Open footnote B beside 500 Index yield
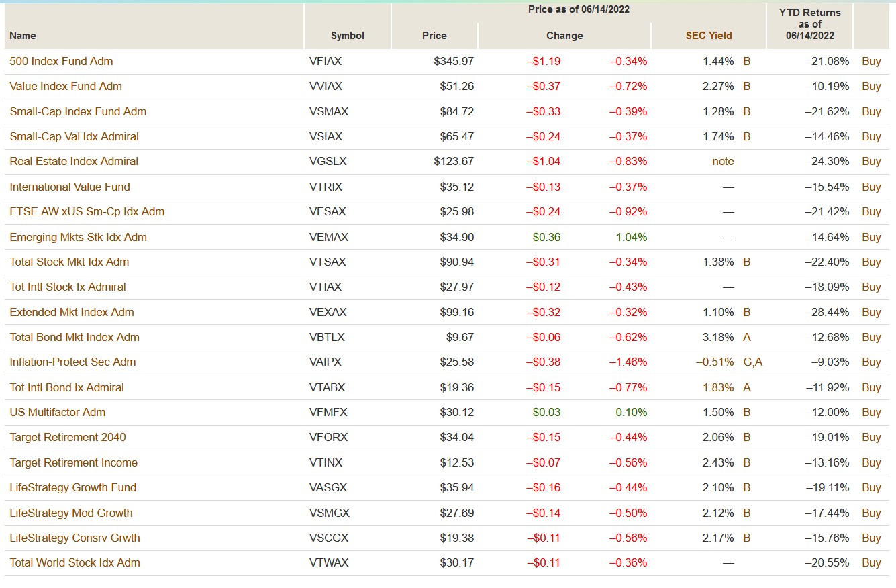Image resolution: width=896 pixels, height=588 pixels. pyautogui.click(x=747, y=61)
